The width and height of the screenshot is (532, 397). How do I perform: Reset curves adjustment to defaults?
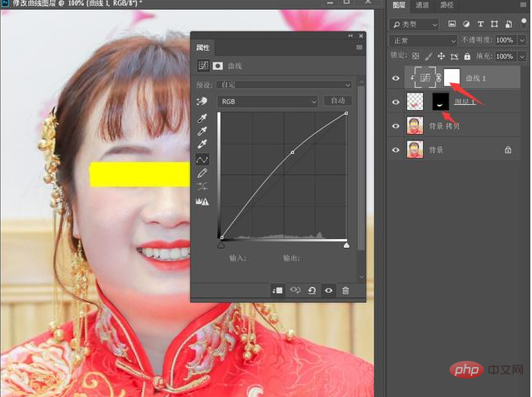click(x=312, y=290)
